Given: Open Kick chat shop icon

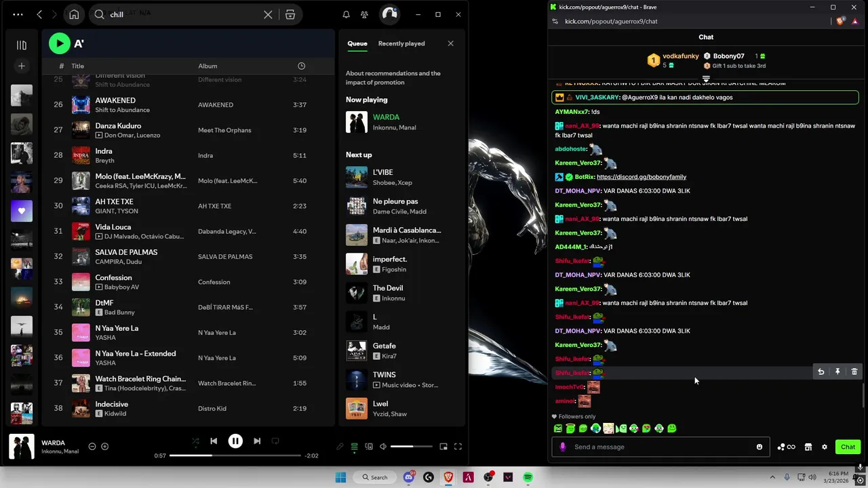Looking at the screenshot, I should [x=808, y=447].
